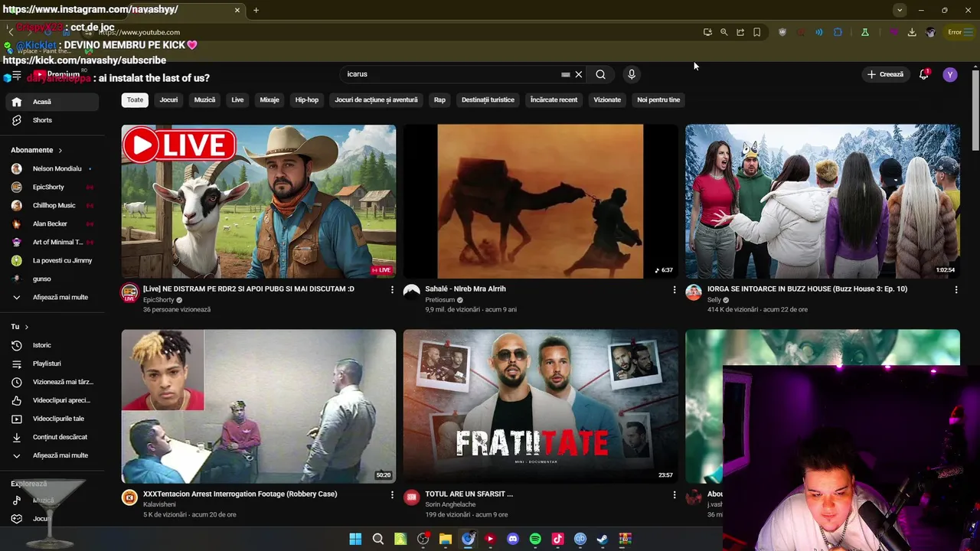The image size is (980, 551).
Task: Open options menu for IORGA SE INTOARCE video
Action: point(955,290)
